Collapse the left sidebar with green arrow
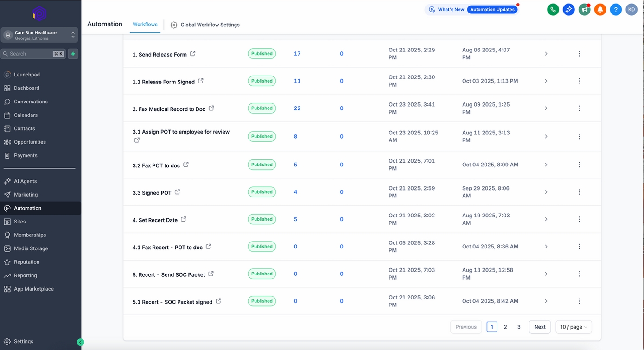The image size is (644, 350). [81, 342]
